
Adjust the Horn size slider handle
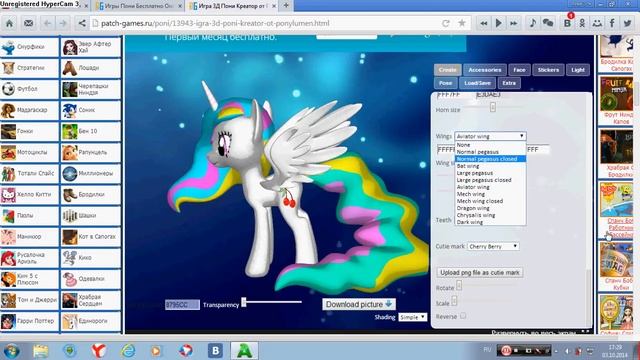[x=493, y=107]
